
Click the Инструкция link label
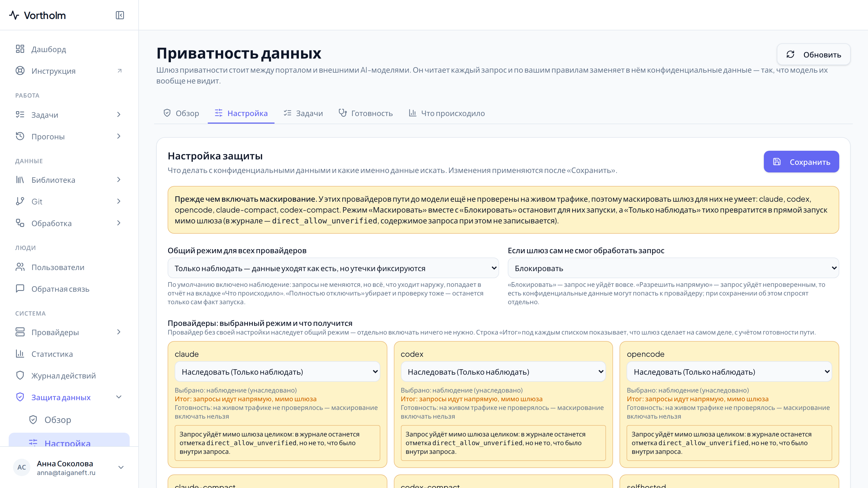pyautogui.click(x=53, y=71)
